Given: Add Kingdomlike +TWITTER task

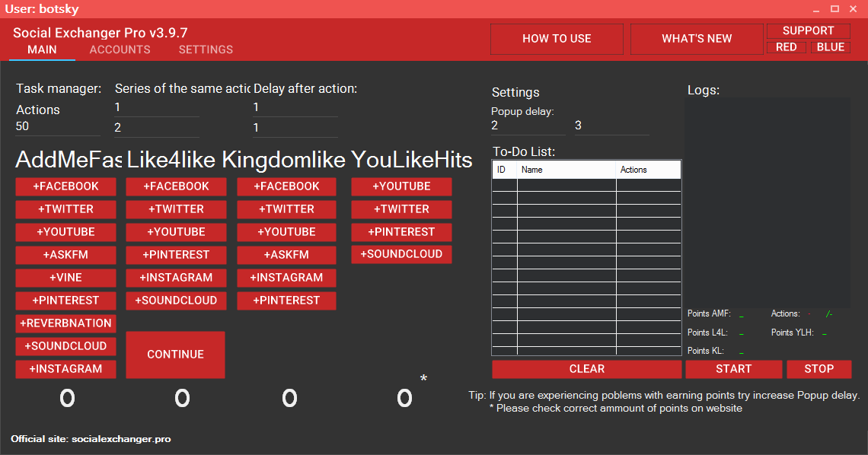Looking at the screenshot, I should coord(287,209).
